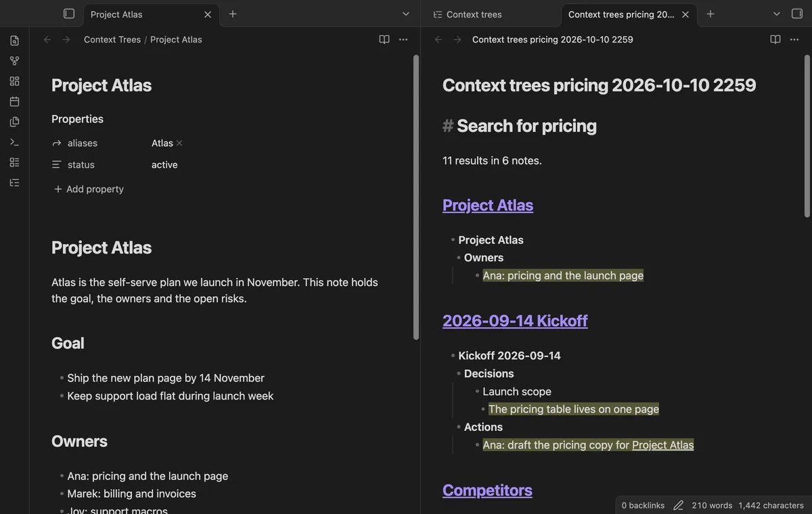Image resolution: width=812 pixels, height=514 pixels.
Task: Click '11 results in 6 notes.' text
Action: point(492,160)
